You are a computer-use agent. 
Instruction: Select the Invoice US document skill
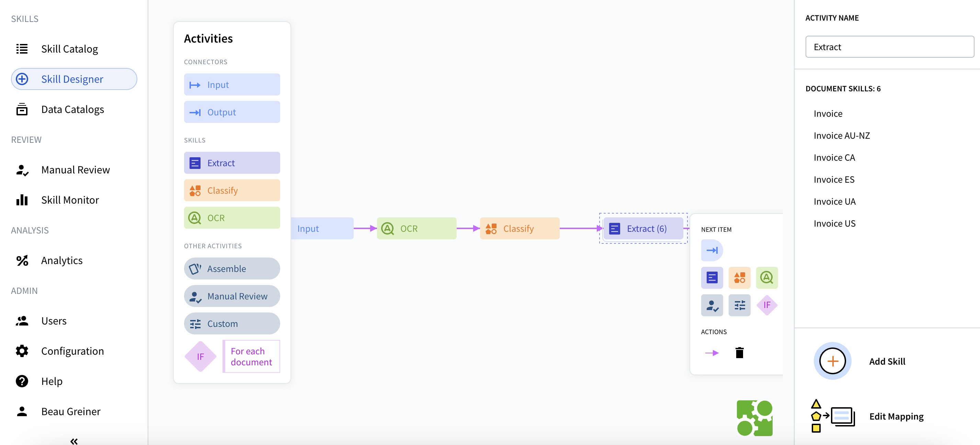point(834,223)
